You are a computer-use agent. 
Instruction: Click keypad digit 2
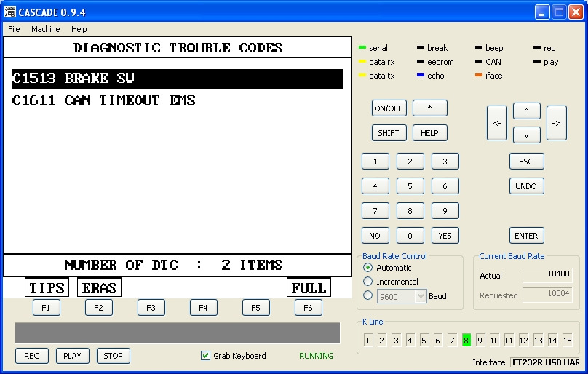410,162
